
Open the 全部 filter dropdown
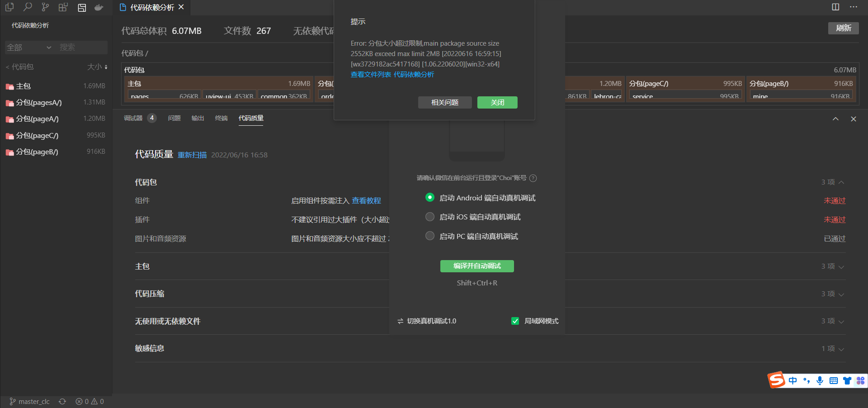(x=29, y=47)
